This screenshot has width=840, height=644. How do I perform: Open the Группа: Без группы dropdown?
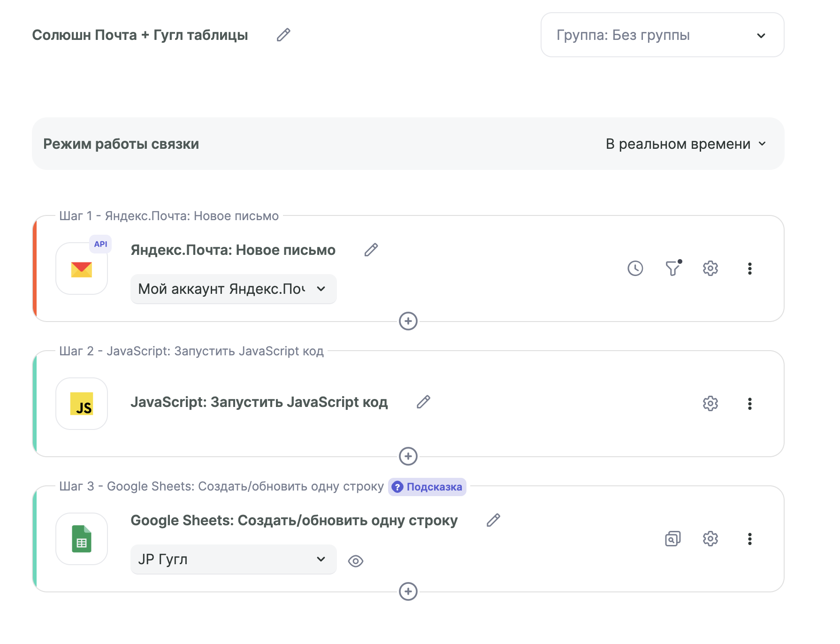(x=662, y=35)
